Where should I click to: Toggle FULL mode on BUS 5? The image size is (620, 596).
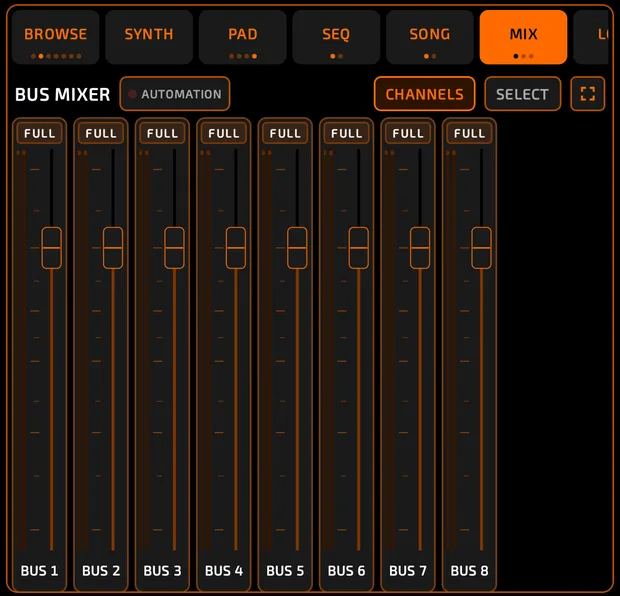[285, 133]
